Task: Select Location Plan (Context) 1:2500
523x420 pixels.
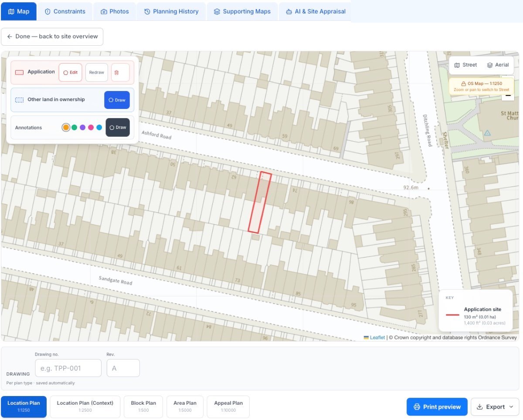Action: tap(85, 406)
